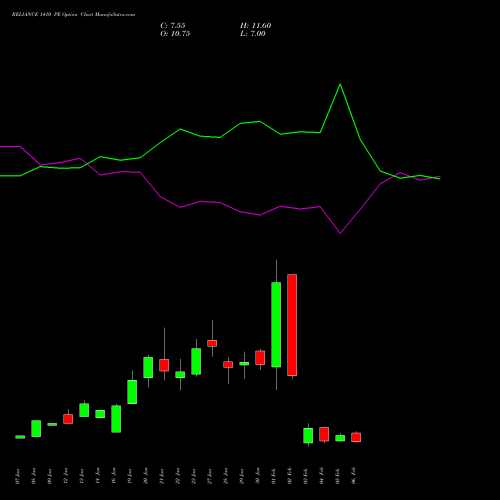Viewport: 500px width, 500px height.
Task: Click the 01 Feb date label
Action: coord(274,476)
